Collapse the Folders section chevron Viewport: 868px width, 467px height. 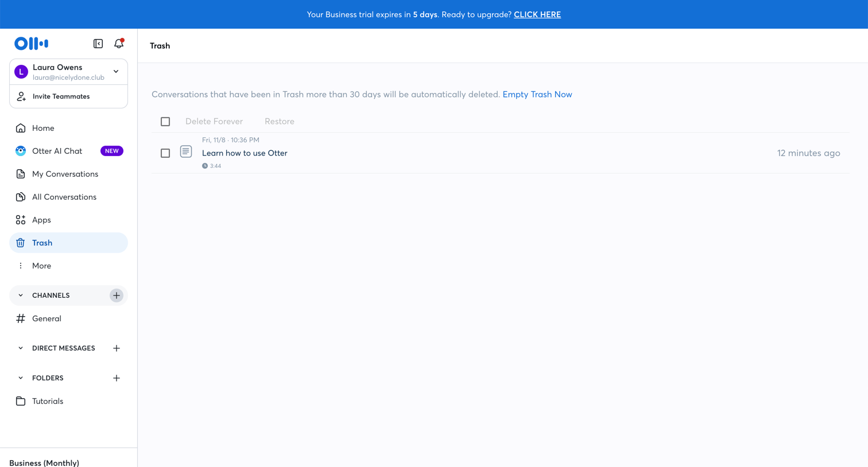(21, 378)
